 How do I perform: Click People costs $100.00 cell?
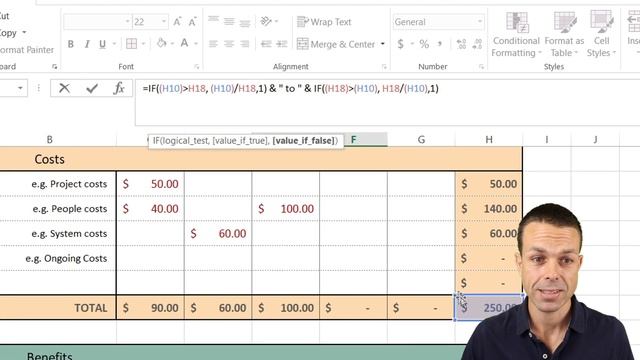[x=286, y=209]
